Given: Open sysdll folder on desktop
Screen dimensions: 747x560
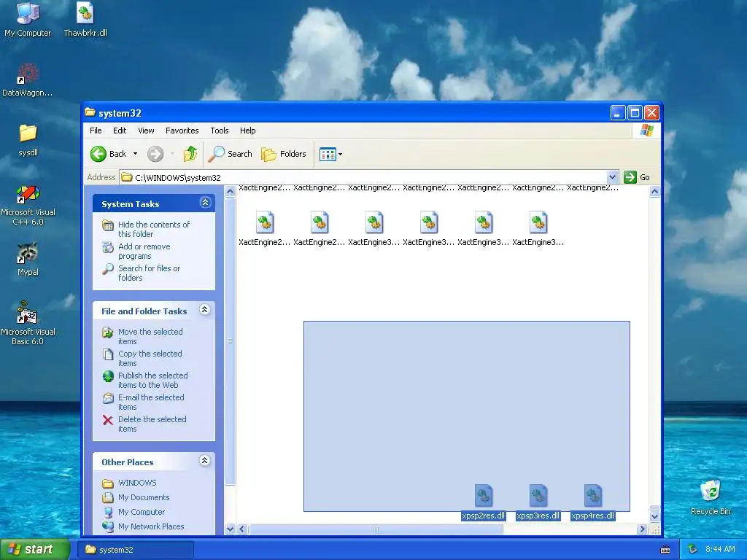Looking at the screenshot, I should (x=28, y=140).
